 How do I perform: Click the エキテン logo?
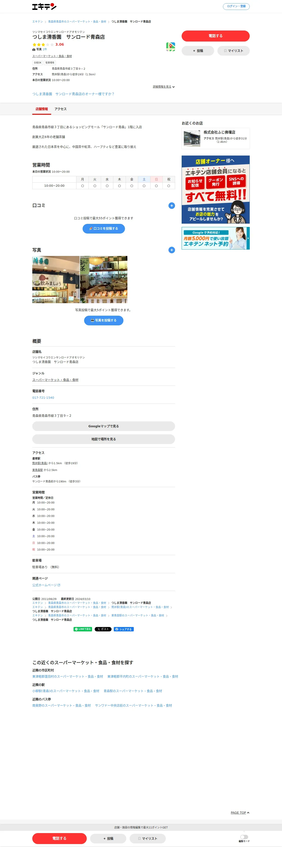[44, 6]
